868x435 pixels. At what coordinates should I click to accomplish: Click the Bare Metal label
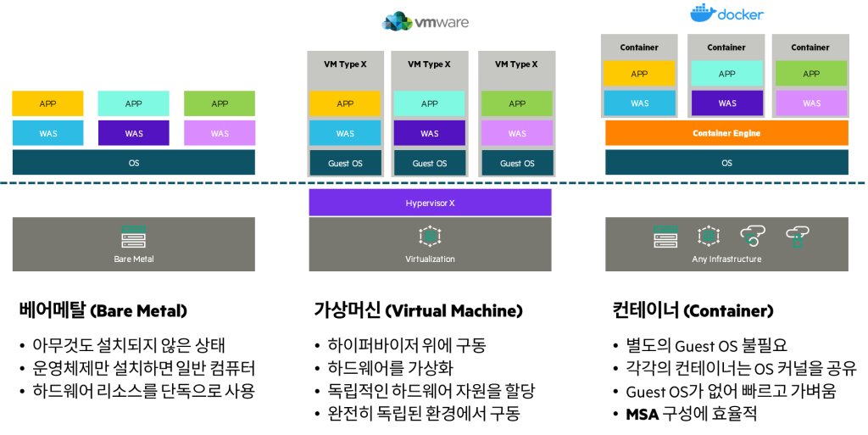133,259
